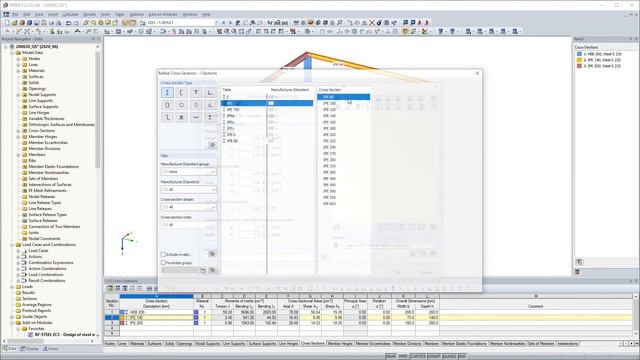Screen dimensions: 640x360
Task: Open Manufacturer/Standard group dropdown
Action: coord(189,172)
